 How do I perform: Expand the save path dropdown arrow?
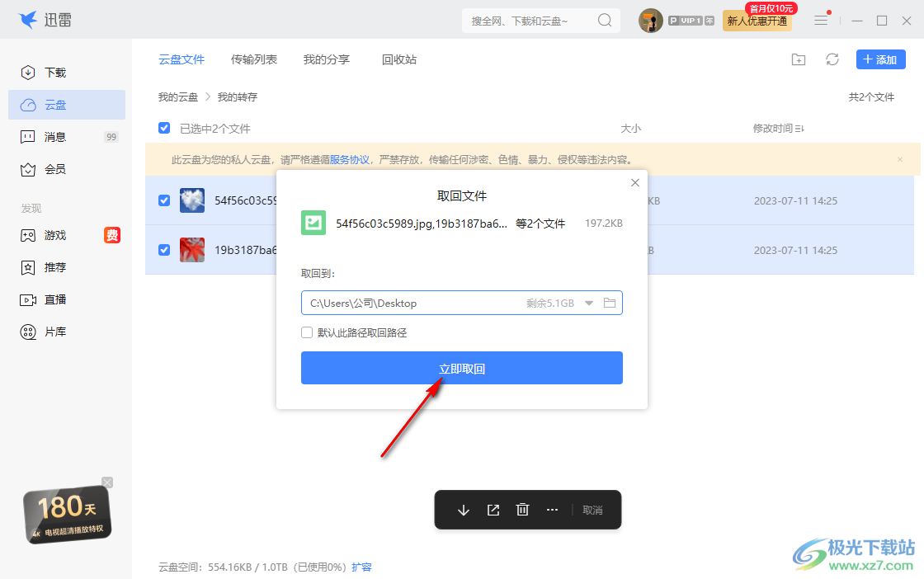[x=589, y=303]
